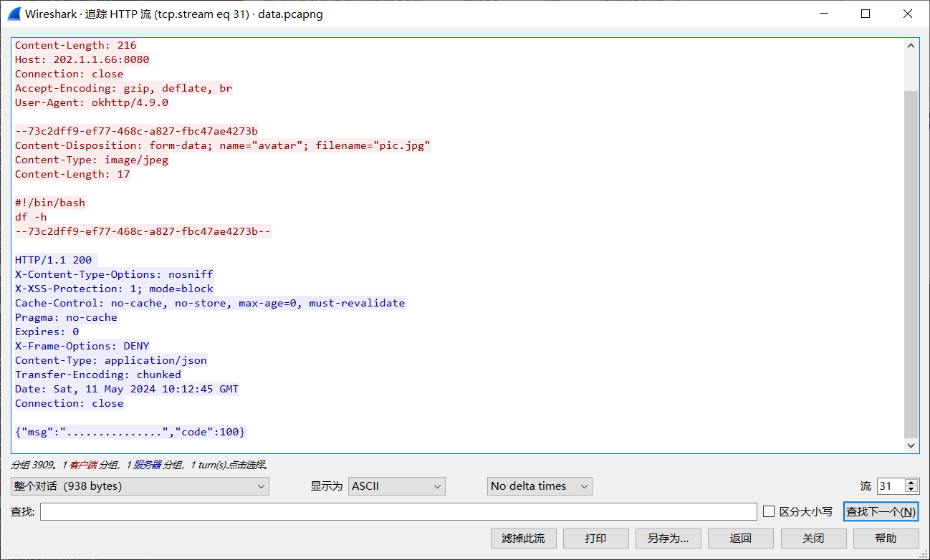The width and height of the screenshot is (930, 560).
Task: Click the X-XSS-Protection header line
Action: click(x=115, y=289)
